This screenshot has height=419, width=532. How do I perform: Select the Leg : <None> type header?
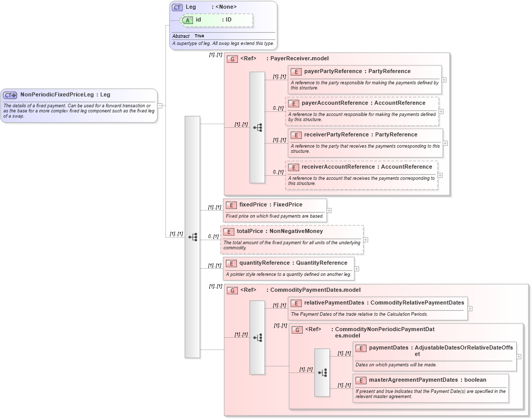(x=211, y=7)
